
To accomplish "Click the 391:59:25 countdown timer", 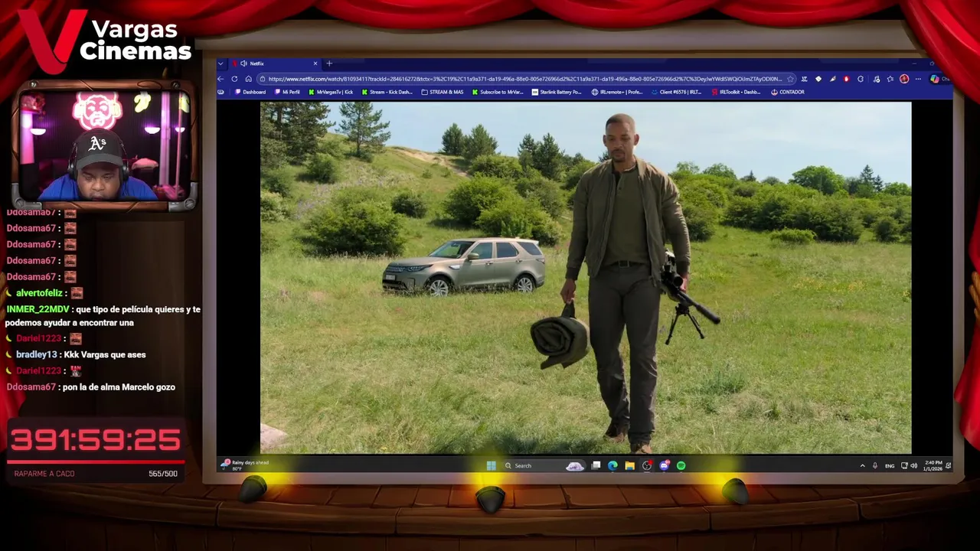I will point(95,440).
